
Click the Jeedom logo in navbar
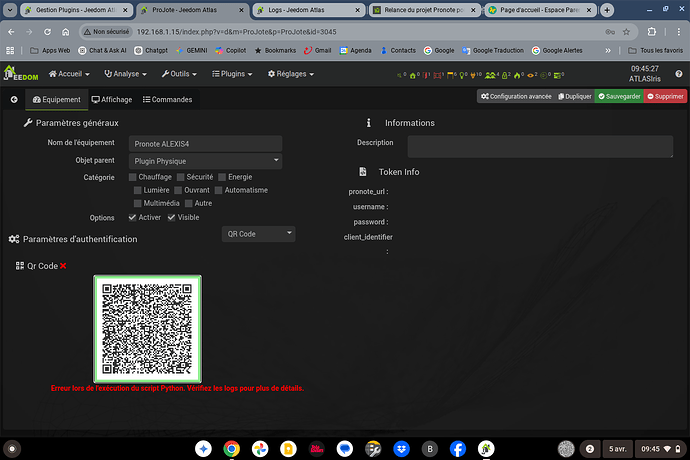[x=21, y=74]
